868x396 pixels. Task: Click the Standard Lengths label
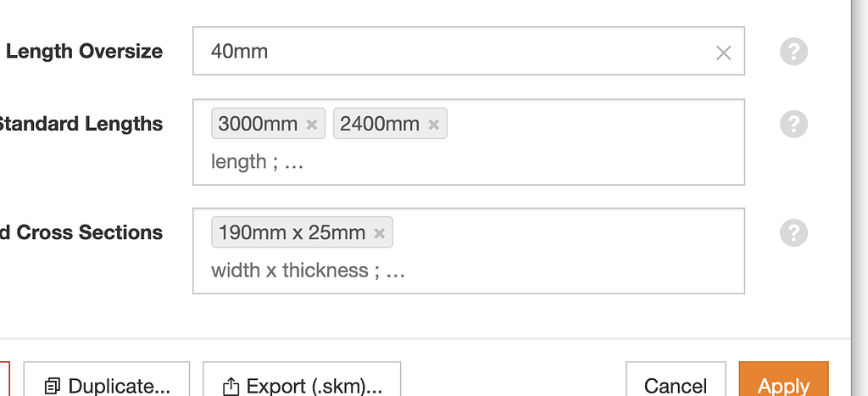[x=80, y=124]
